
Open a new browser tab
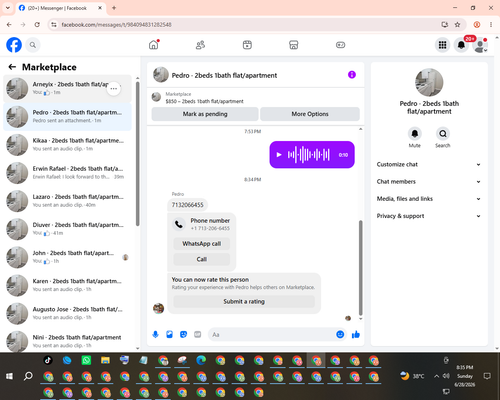(114, 8)
